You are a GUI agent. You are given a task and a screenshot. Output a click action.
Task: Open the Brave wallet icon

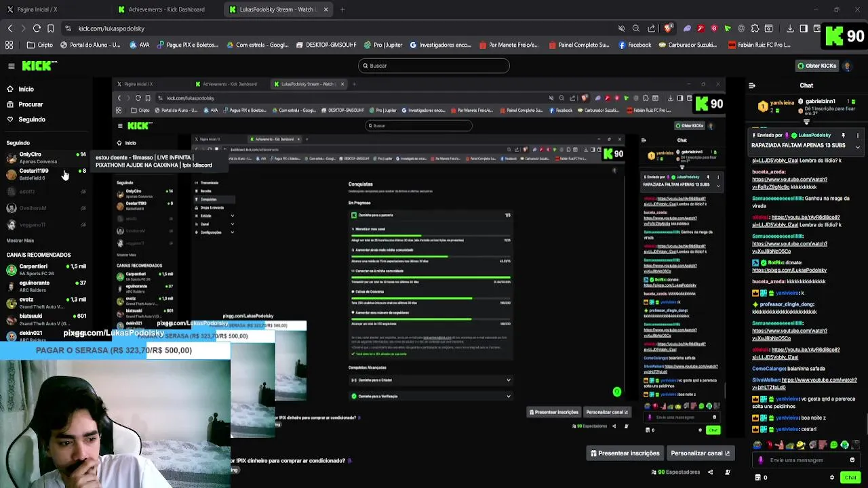817,28
